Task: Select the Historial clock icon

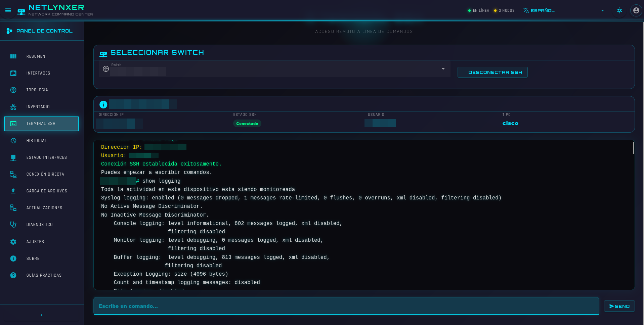Action: (x=13, y=140)
